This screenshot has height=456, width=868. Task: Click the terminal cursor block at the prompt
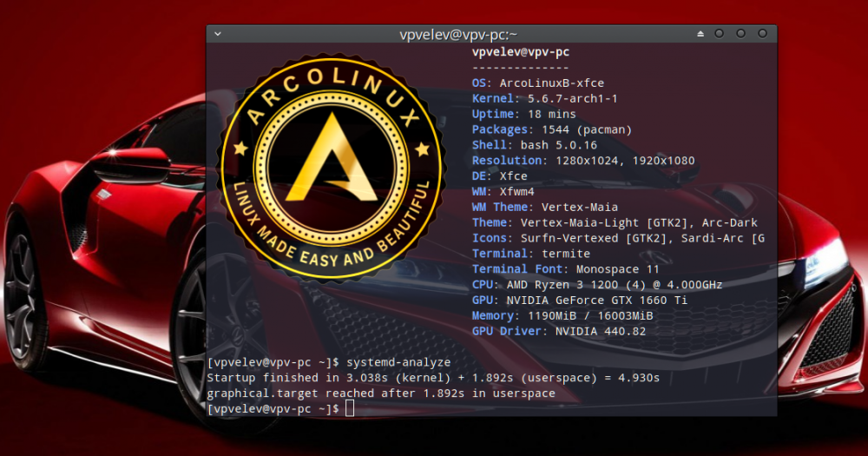tap(349, 409)
